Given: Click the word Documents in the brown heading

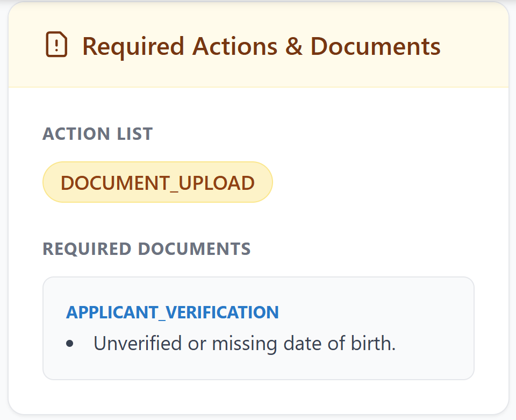Looking at the screenshot, I should 376,46.
